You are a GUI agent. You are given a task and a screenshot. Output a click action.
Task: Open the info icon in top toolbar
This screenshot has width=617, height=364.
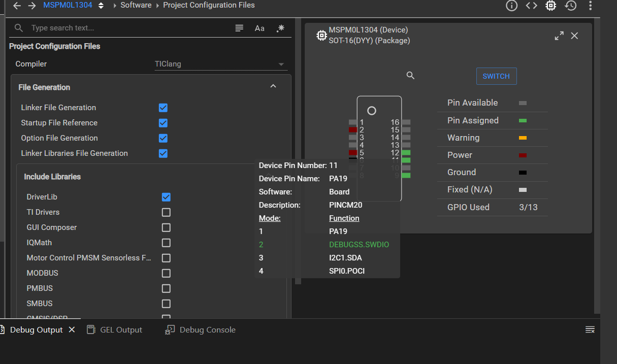pos(511,6)
